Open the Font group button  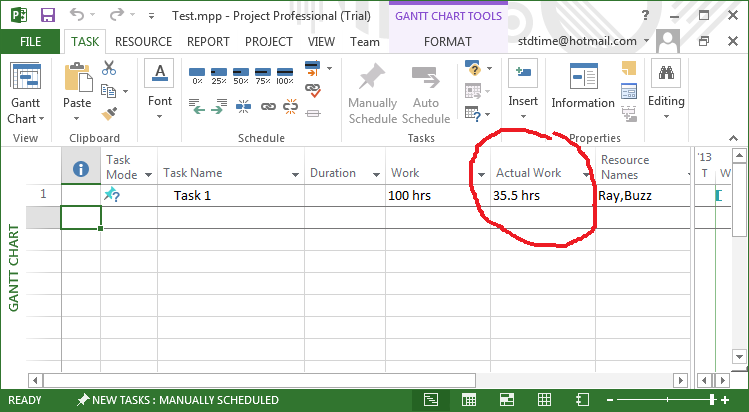[160, 90]
